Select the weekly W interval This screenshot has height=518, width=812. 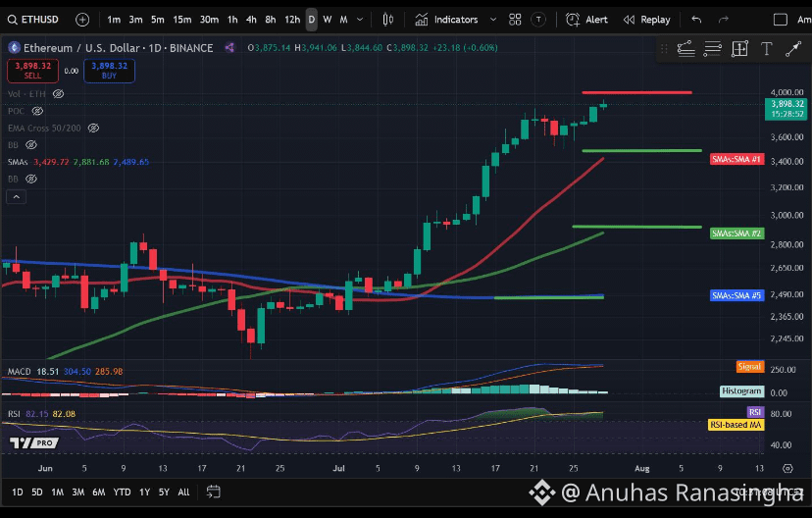click(328, 20)
